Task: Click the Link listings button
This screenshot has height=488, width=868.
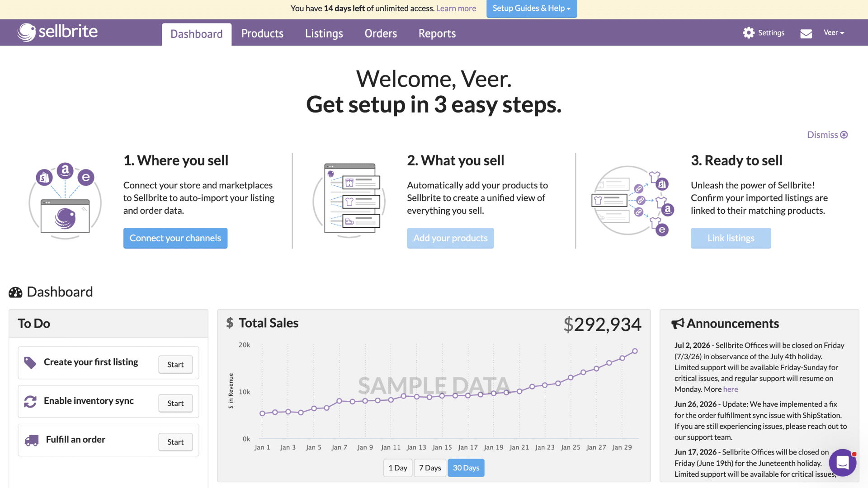Action: coord(731,238)
